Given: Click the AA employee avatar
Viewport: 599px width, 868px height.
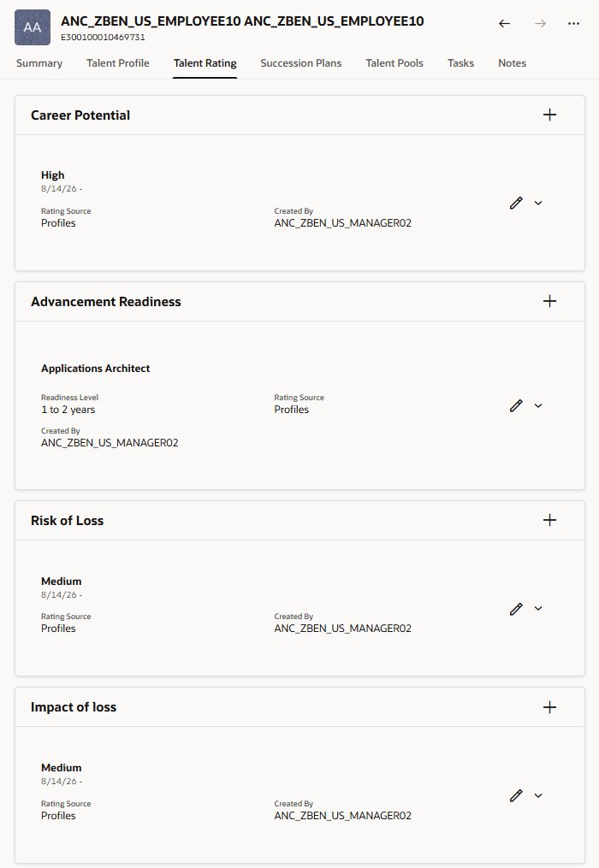Looking at the screenshot, I should coord(33,27).
